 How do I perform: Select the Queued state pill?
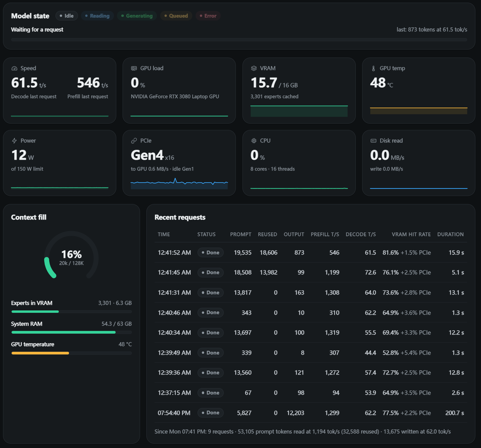176,16
